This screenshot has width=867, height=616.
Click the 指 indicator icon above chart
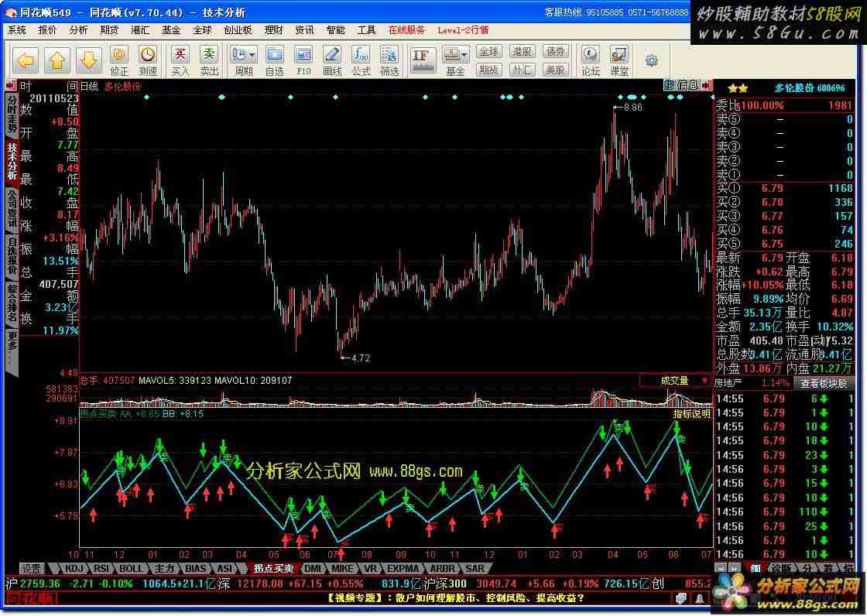(669, 85)
